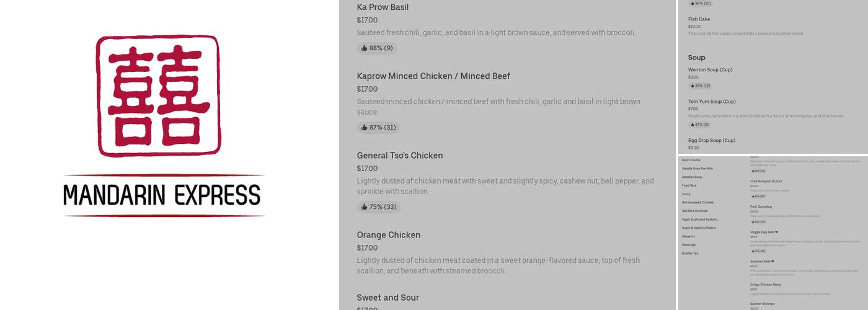Select the Fried Rice category
The height and width of the screenshot is (310, 868).
[689, 185]
